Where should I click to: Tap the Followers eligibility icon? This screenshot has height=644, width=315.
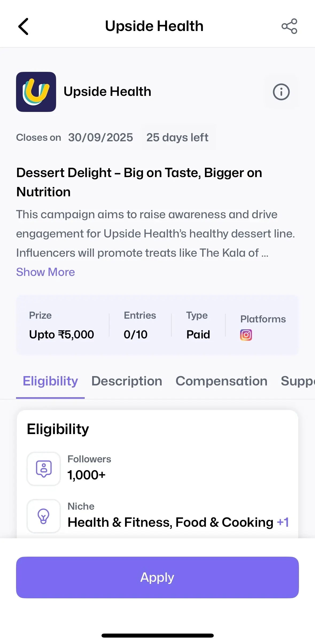(44, 469)
